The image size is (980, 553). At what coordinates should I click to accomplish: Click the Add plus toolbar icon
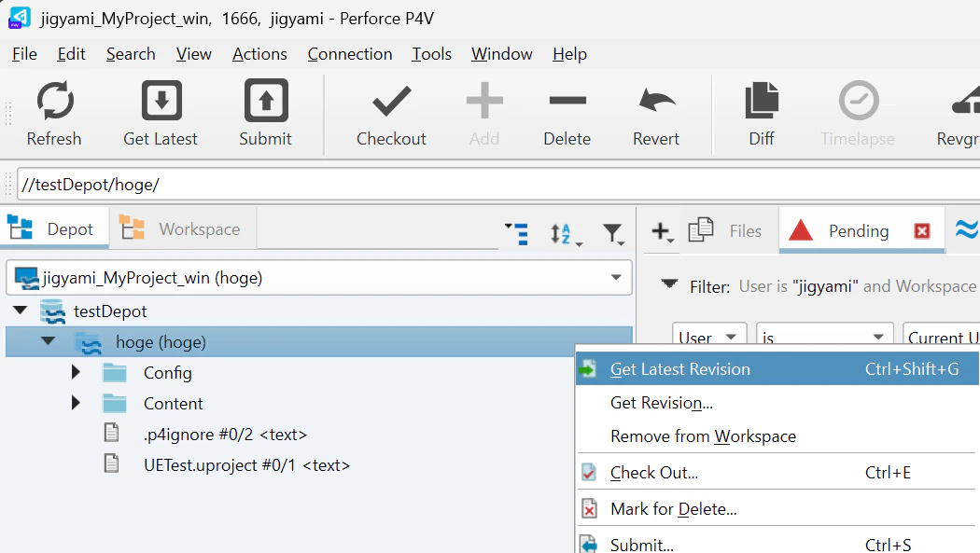(x=484, y=101)
